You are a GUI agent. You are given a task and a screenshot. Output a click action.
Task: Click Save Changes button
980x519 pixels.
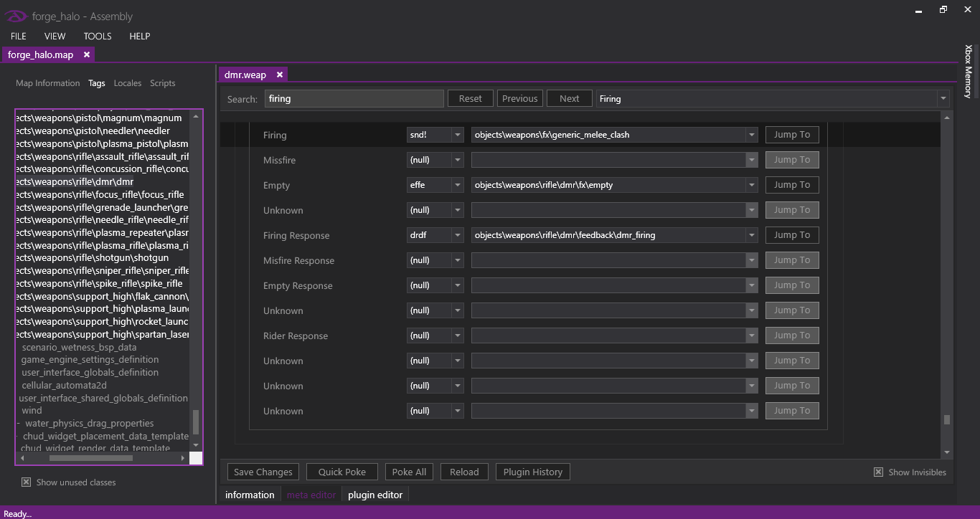pos(263,472)
